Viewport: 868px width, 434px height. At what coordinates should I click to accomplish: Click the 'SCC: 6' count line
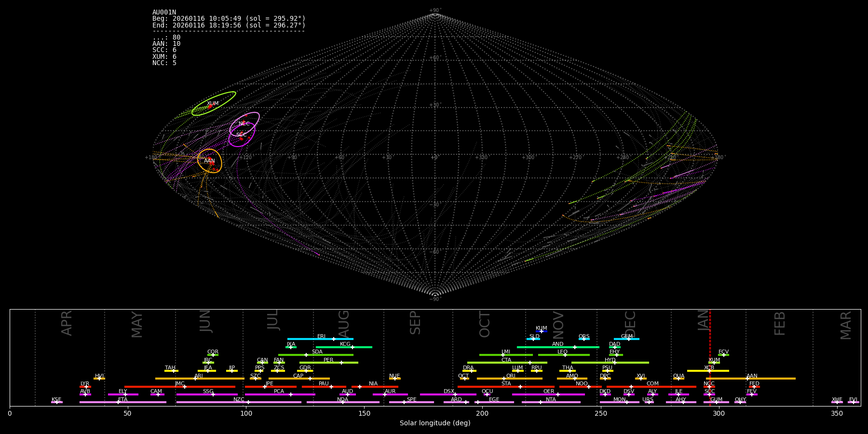(x=164, y=50)
